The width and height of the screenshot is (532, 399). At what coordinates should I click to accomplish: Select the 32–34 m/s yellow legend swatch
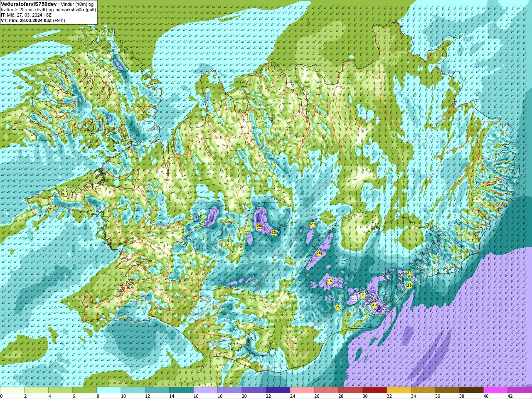399,390
